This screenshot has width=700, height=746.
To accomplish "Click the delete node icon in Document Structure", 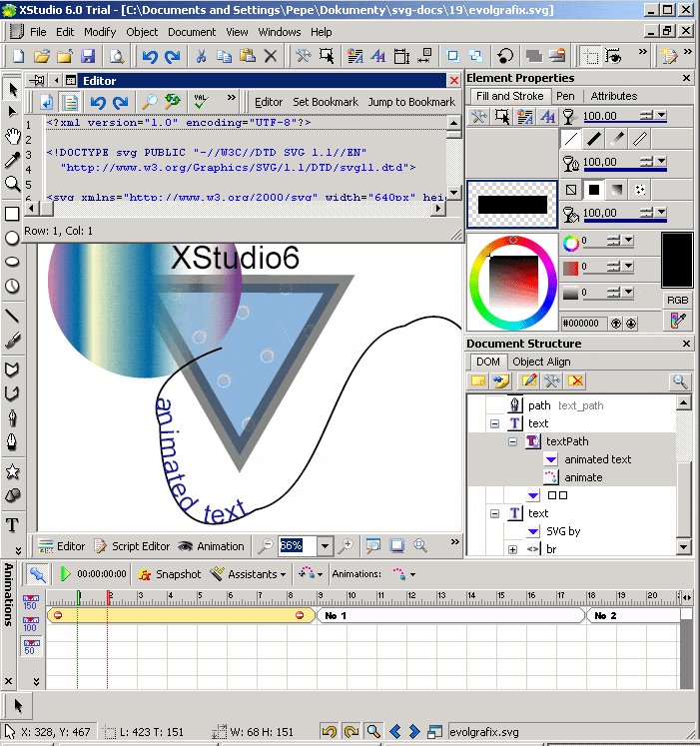I will [575, 380].
